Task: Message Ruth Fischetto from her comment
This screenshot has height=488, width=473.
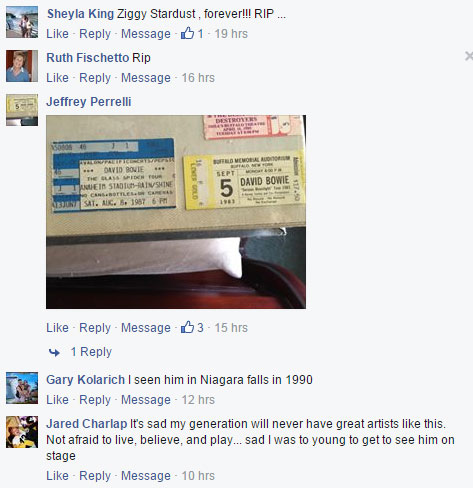Action: click(x=146, y=78)
